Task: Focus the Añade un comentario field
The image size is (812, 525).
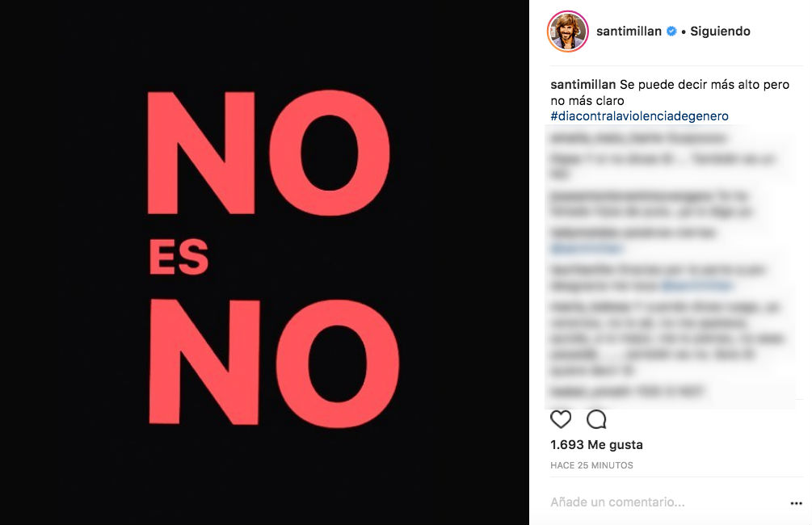Action: tap(617, 502)
